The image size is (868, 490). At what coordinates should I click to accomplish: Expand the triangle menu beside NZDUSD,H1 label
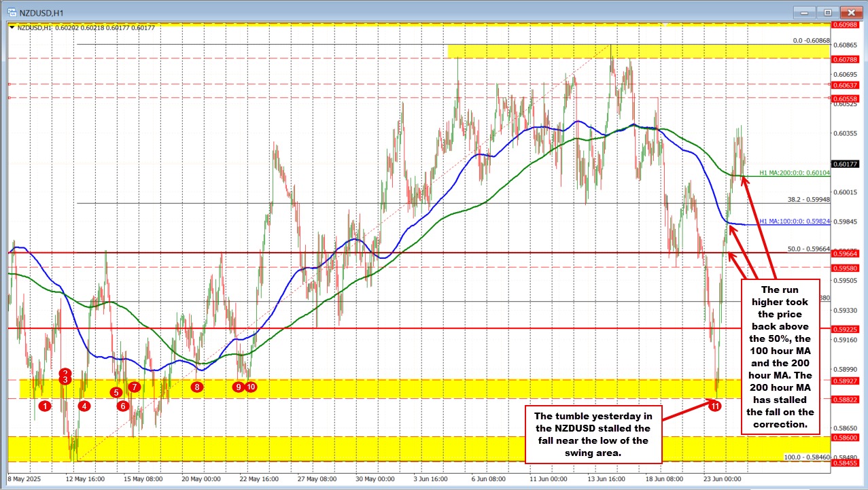click(12, 28)
